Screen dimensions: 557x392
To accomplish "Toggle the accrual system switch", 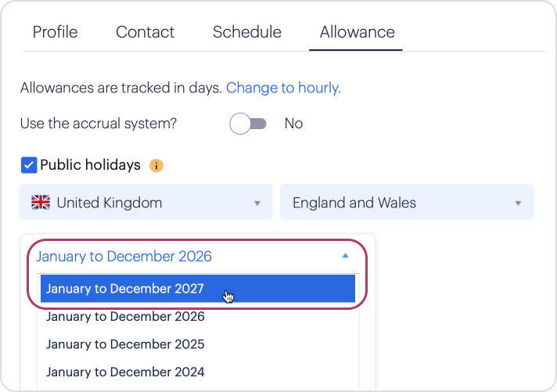I will coord(248,124).
